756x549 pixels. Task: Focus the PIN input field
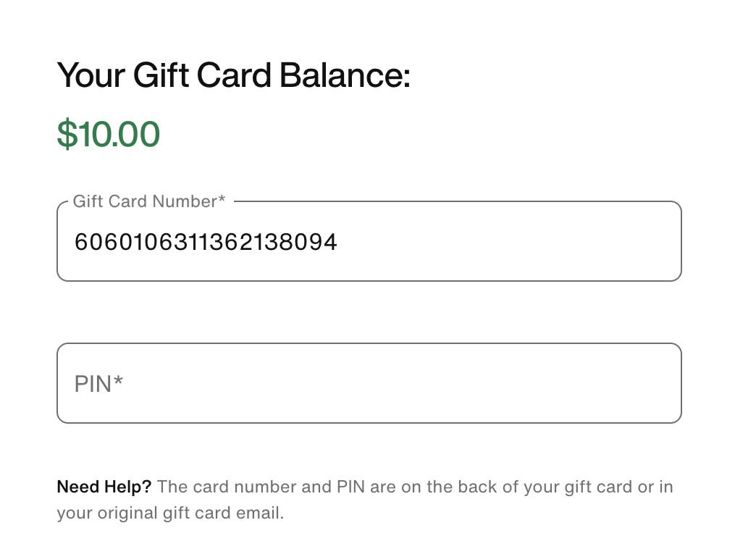tap(369, 383)
